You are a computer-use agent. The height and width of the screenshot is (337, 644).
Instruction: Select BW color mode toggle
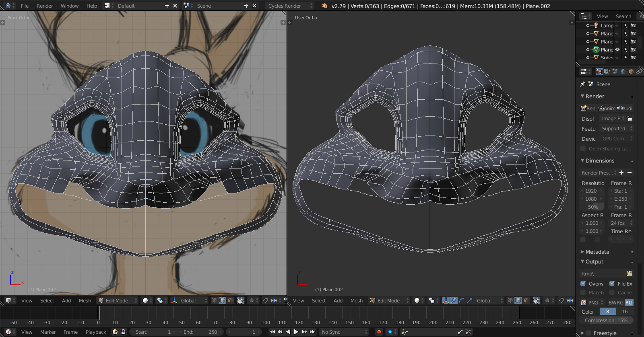(612, 302)
